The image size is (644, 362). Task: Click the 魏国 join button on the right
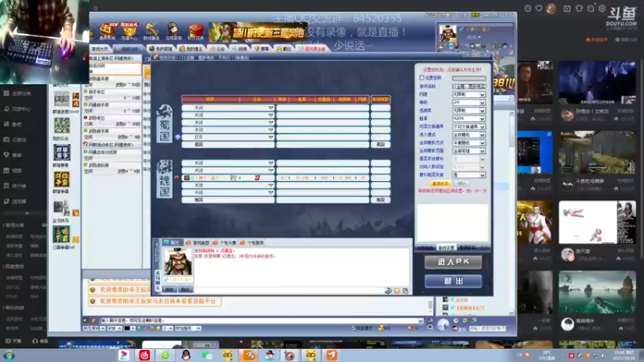(380, 200)
